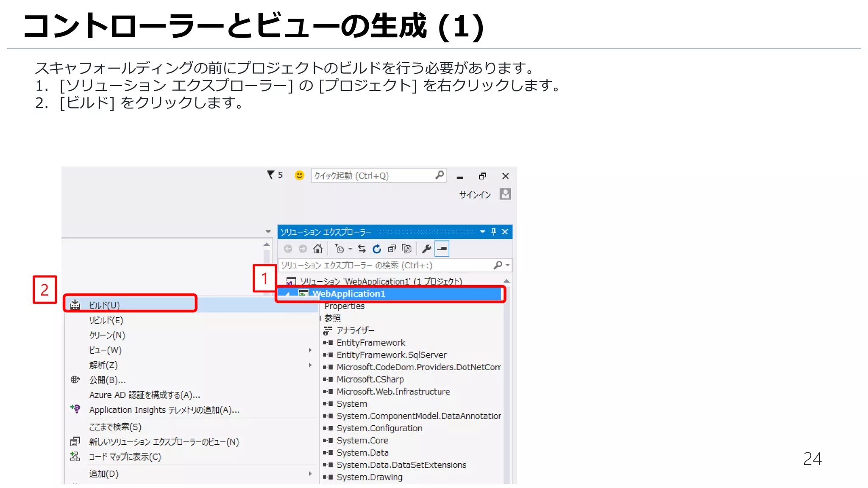Open the Solution Explorer window position dropdown

pyautogui.click(x=482, y=232)
